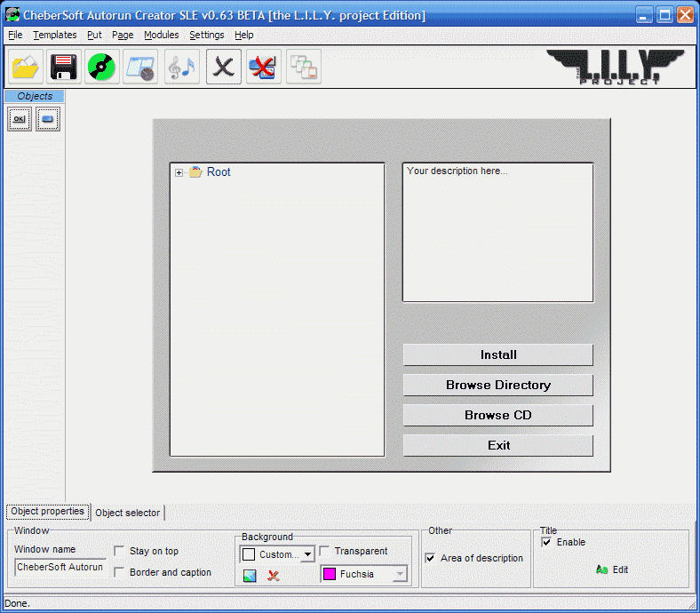Open the Templates menu
Image resolution: width=700 pixels, height=613 pixels.
(x=55, y=35)
